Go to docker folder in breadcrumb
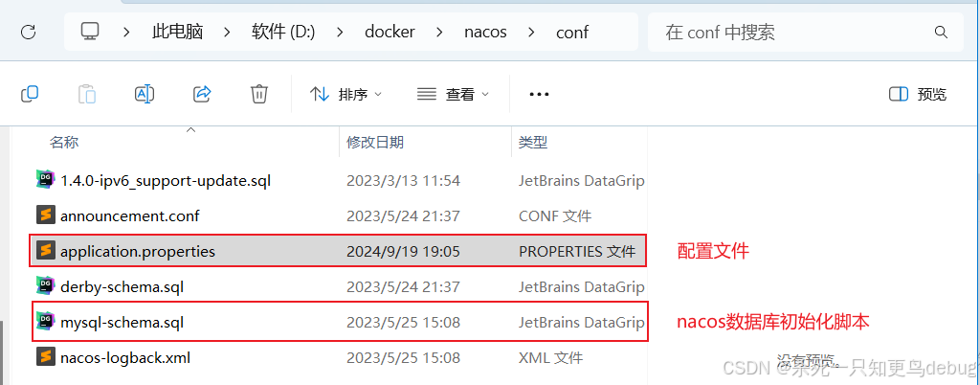 [x=390, y=32]
